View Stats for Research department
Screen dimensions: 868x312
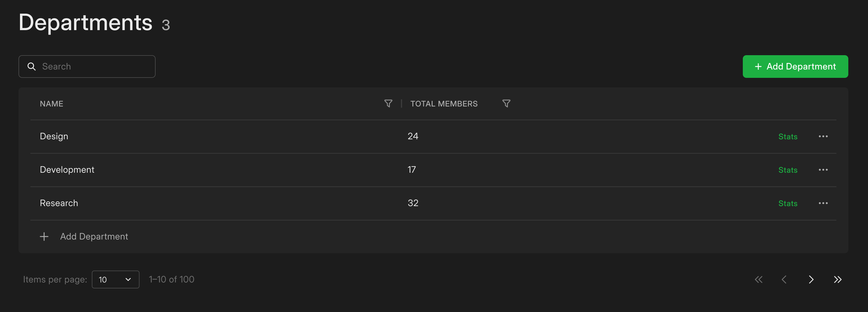pyautogui.click(x=788, y=203)
